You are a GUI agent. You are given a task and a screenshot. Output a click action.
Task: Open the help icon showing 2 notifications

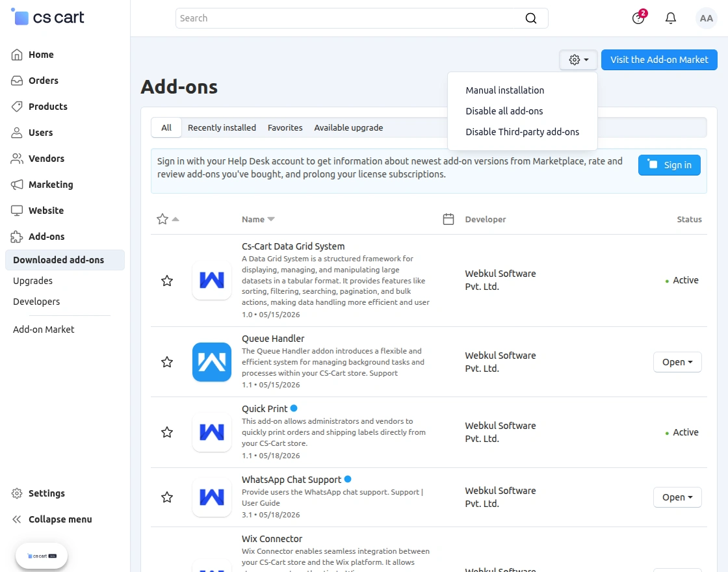[638, 18]
